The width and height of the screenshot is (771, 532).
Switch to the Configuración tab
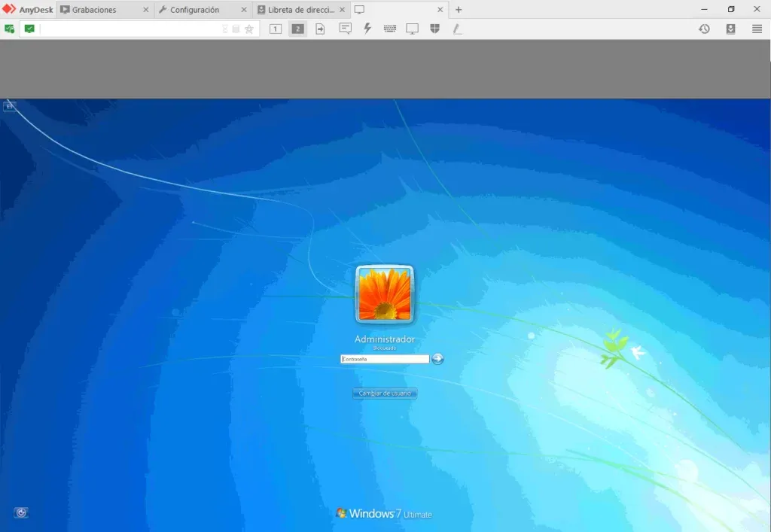(x=202, y=10)
